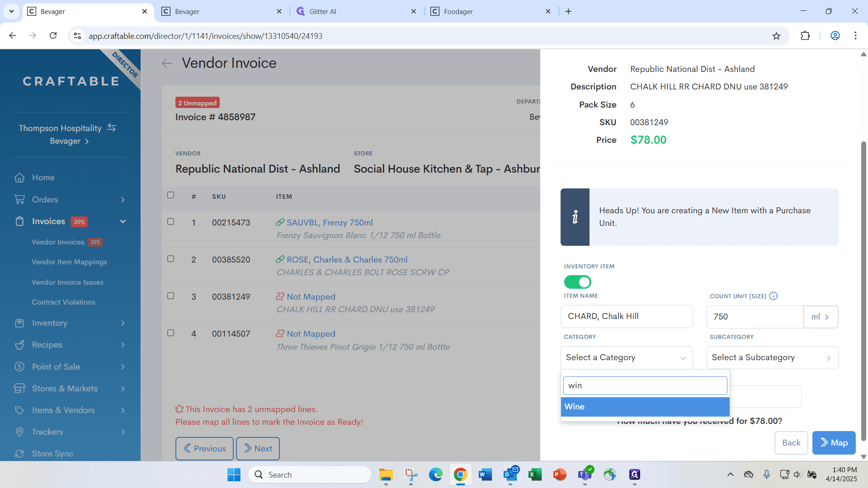This screenshot has height=488, width=868.
Task: Open Microsoft Edge from the taskbar
Action: (435, 474)
